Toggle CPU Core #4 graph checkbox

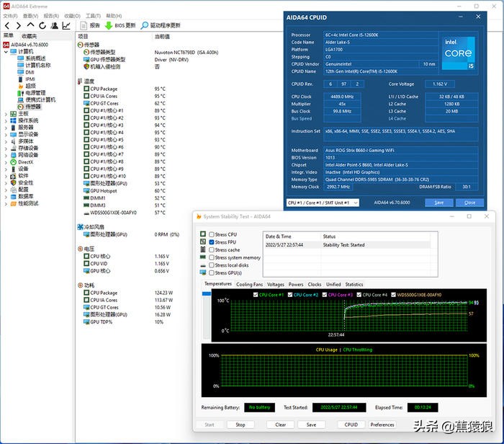coord(359,295)
